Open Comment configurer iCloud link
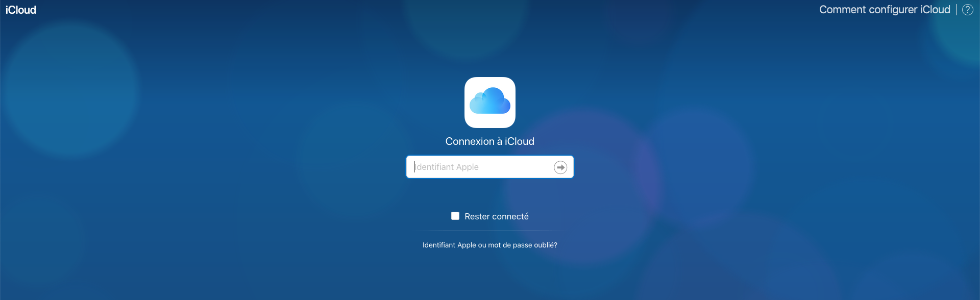980x300 pixels. tap(885, 10)
